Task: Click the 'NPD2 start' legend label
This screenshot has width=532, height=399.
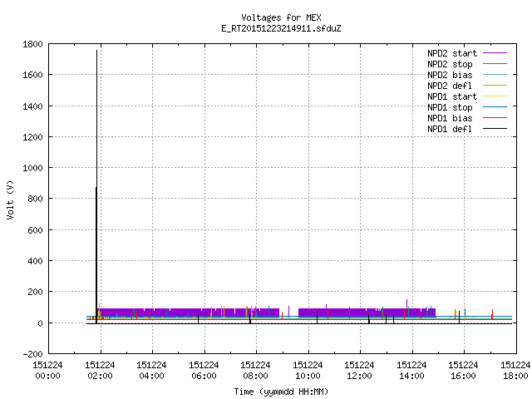Action: click(x=452, y=53)
